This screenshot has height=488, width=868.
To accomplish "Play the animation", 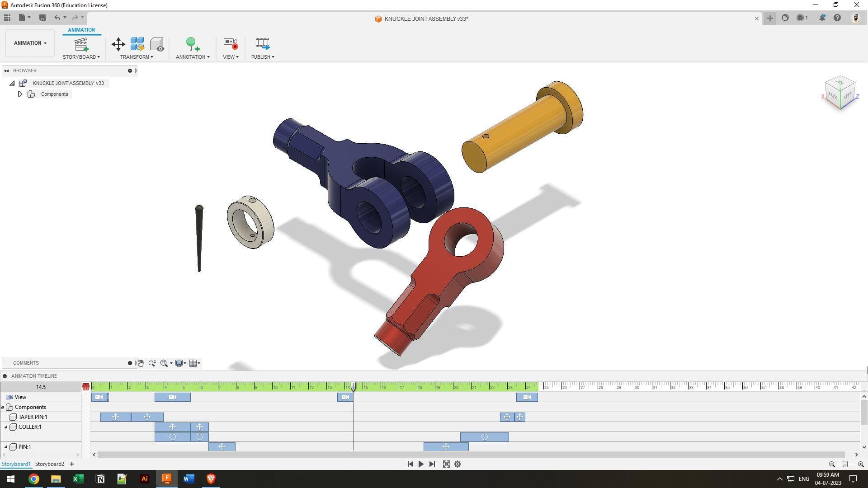I will [x=421, y=464].
